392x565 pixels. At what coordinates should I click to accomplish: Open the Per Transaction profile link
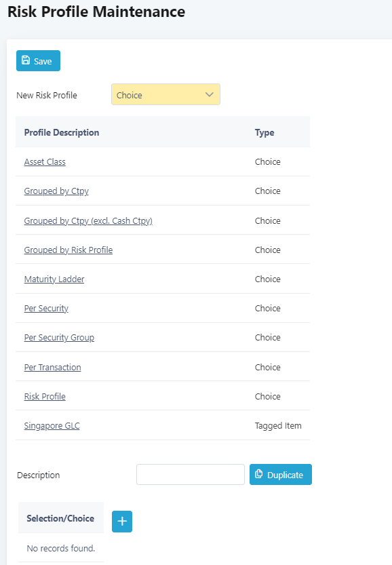tap(53, 367)
